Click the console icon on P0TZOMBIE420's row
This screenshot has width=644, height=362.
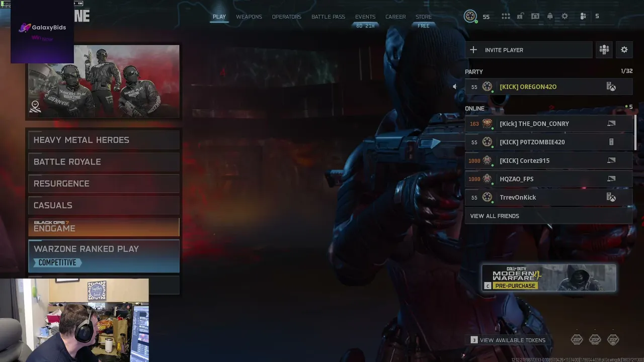point(611,142)
